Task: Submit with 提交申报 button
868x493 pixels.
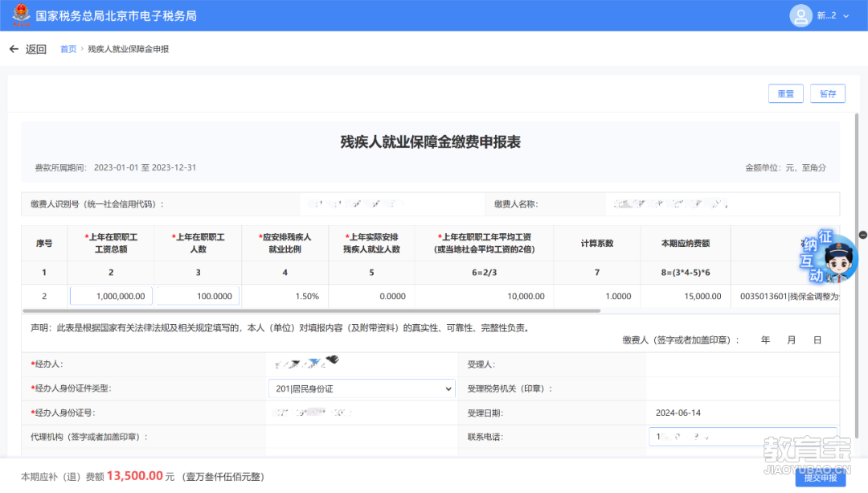Action: (x=821, y=478)
